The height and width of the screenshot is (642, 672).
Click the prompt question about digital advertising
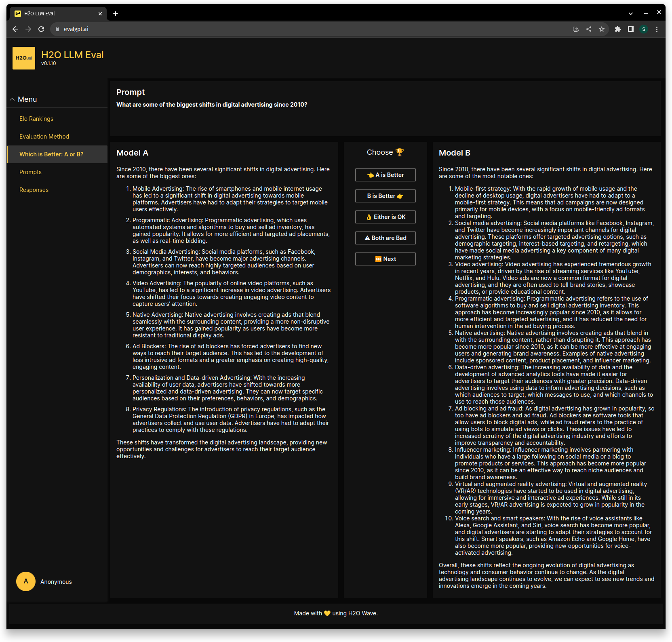pos(212,105)
